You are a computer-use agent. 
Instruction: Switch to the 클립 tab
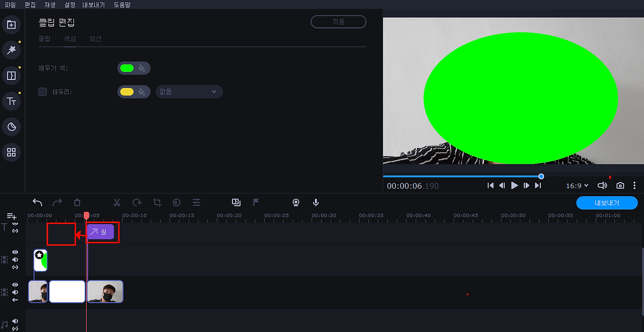44,38
